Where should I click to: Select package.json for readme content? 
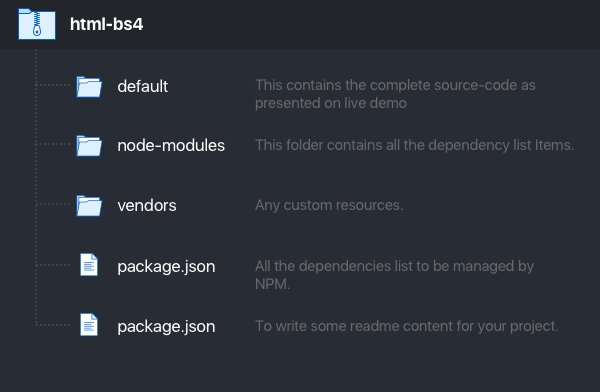[166, 327]
